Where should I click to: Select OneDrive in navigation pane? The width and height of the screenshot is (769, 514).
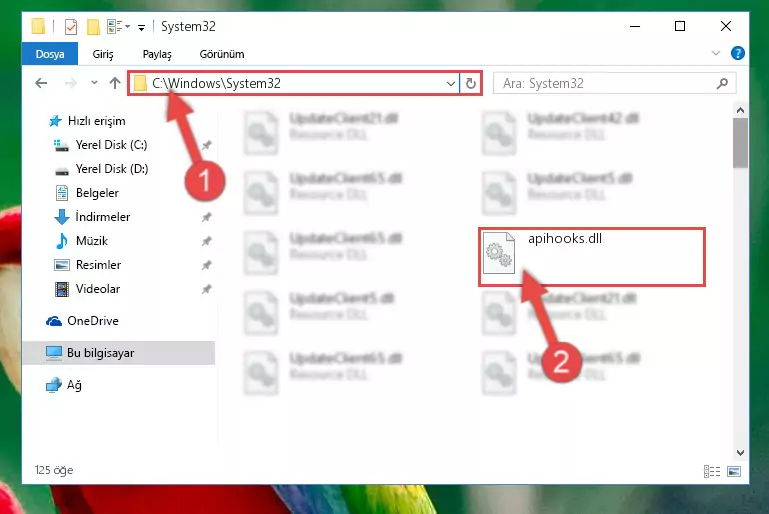point(82,321)
